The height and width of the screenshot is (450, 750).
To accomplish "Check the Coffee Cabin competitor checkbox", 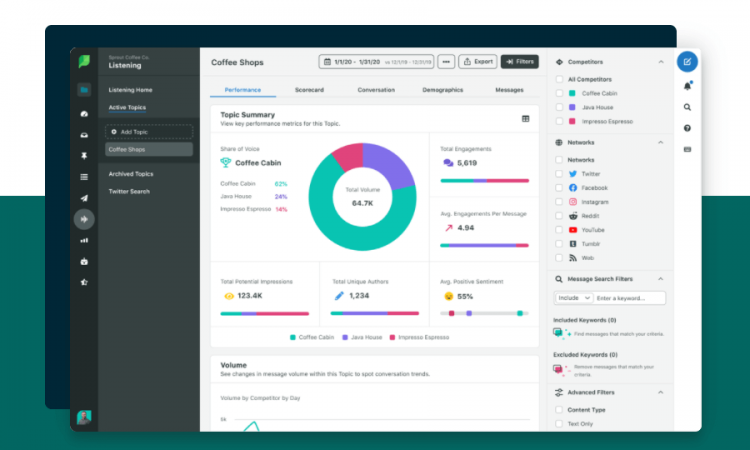I will pos(559,92).
